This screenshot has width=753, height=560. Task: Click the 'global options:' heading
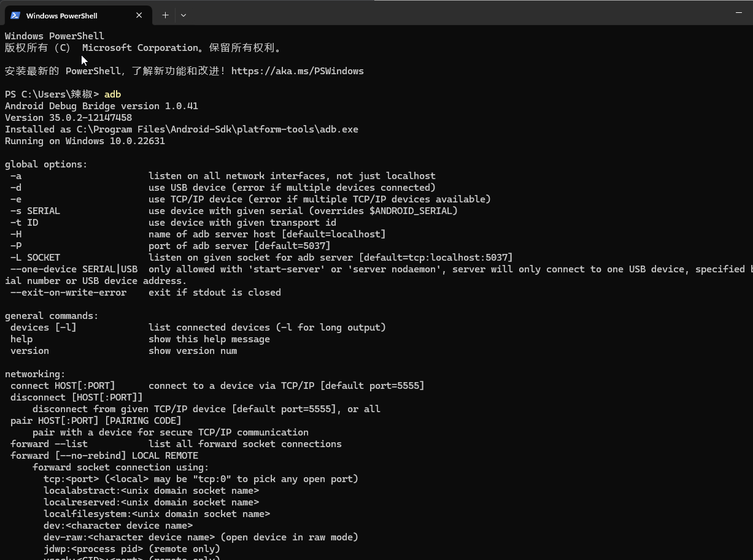46,164
